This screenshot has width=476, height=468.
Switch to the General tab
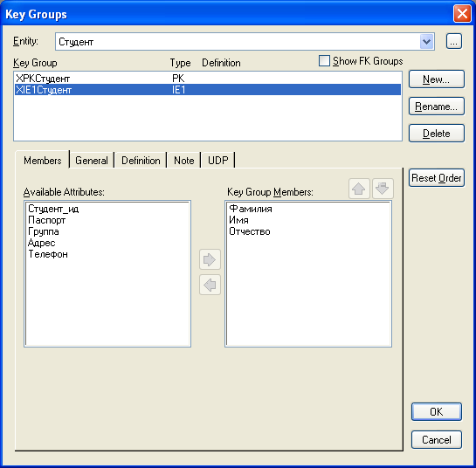tap(92, 161)
